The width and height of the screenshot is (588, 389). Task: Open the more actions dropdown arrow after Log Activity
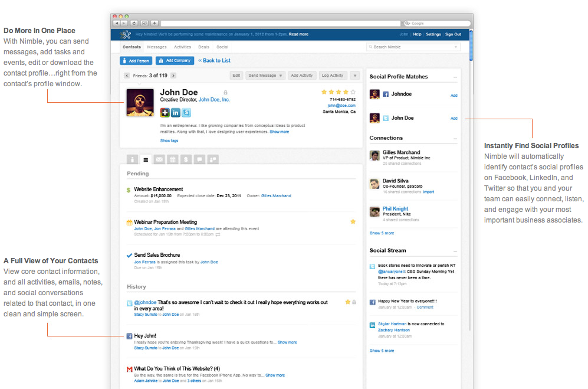pos(355,76)
